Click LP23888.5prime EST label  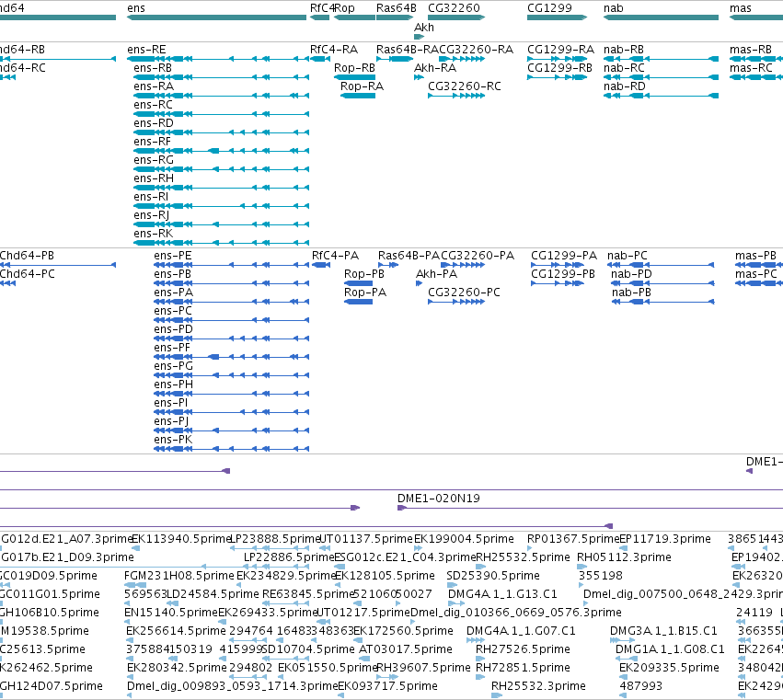[x=275, y=539]
